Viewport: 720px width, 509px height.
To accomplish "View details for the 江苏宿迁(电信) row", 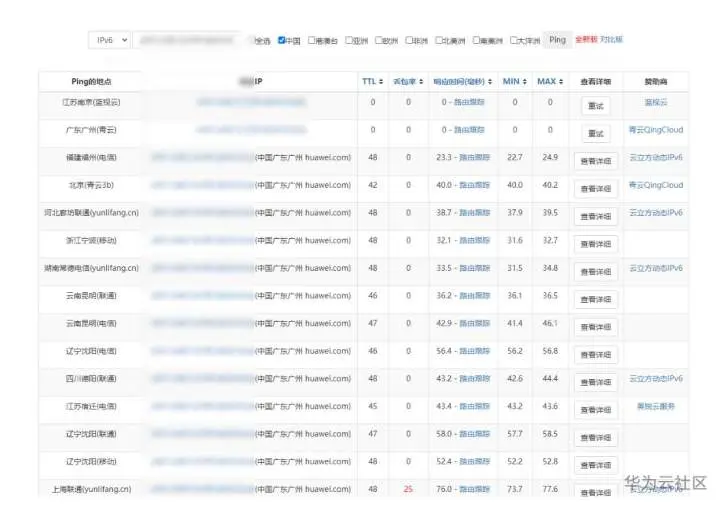I will click(596, 410).
